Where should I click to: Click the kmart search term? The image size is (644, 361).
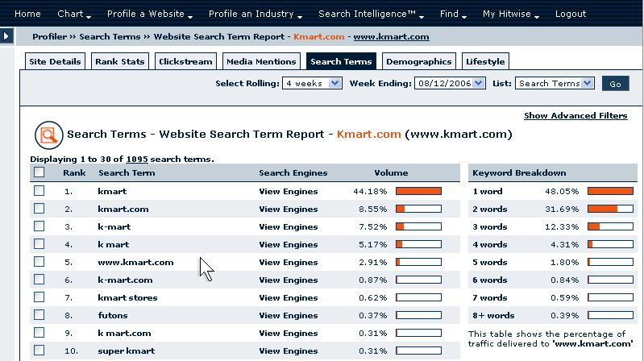[112, 192]
